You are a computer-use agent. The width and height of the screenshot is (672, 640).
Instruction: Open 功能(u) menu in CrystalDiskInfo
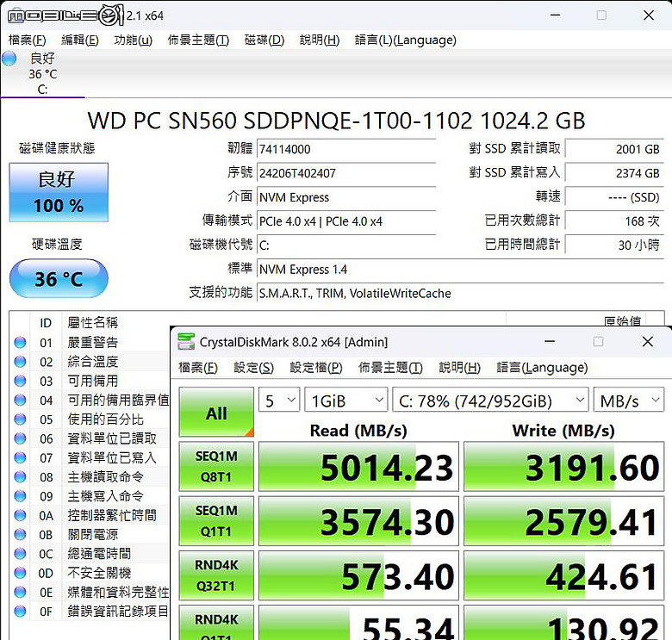pyautogui.click(x=133, y=40)
